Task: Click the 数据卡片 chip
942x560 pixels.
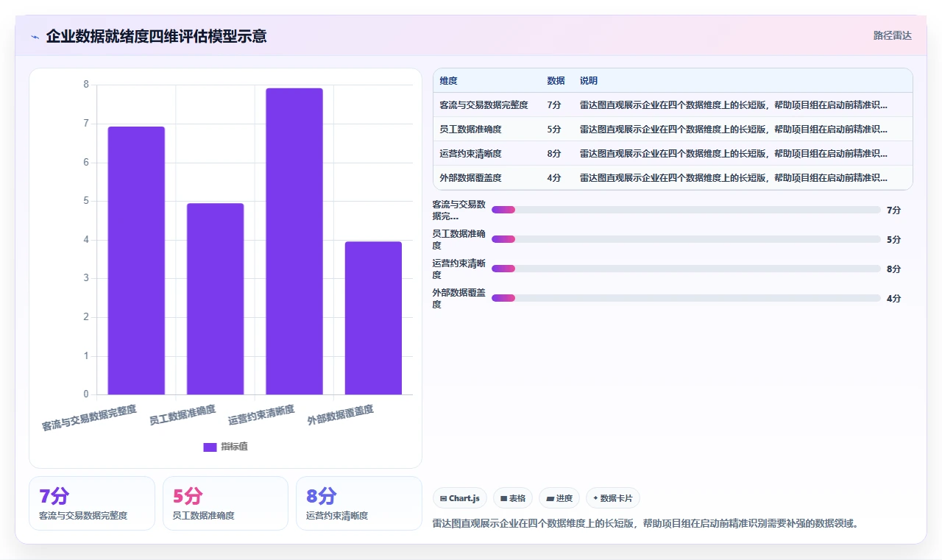Action: coord(613,498)
